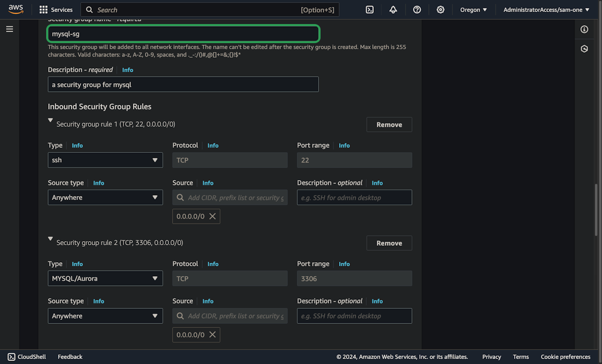Click the description field with mysql text

pyautogui.click(x=183, y=84)
